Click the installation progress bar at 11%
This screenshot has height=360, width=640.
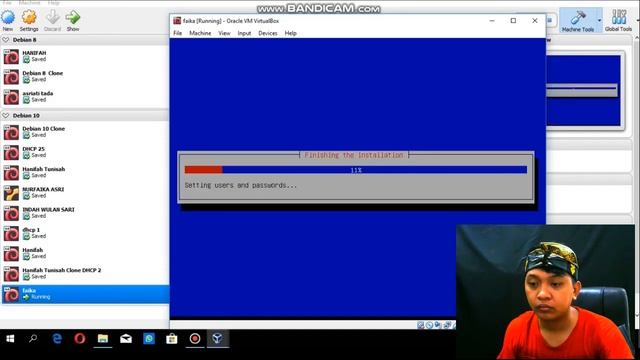356,170
